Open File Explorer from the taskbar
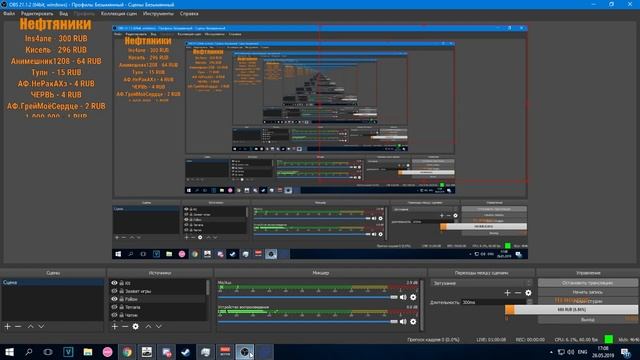The width and height of the screenshot is (640, 360). 88,352
